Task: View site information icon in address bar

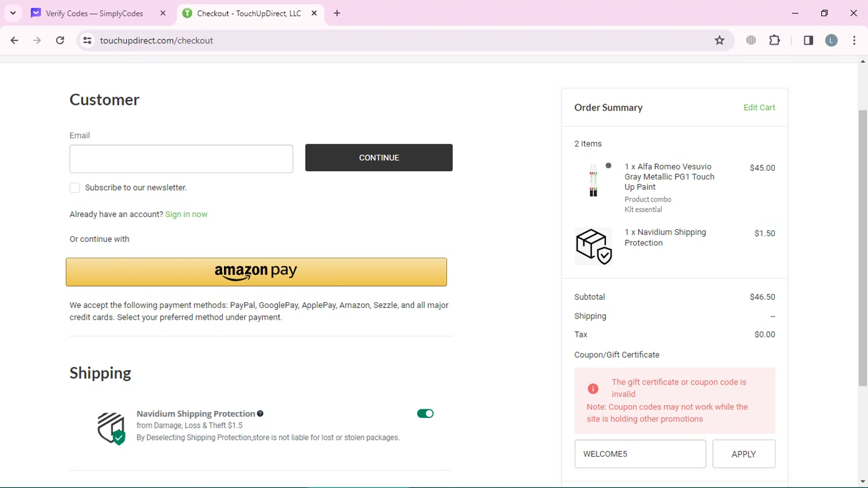Action: click(87, 41)
